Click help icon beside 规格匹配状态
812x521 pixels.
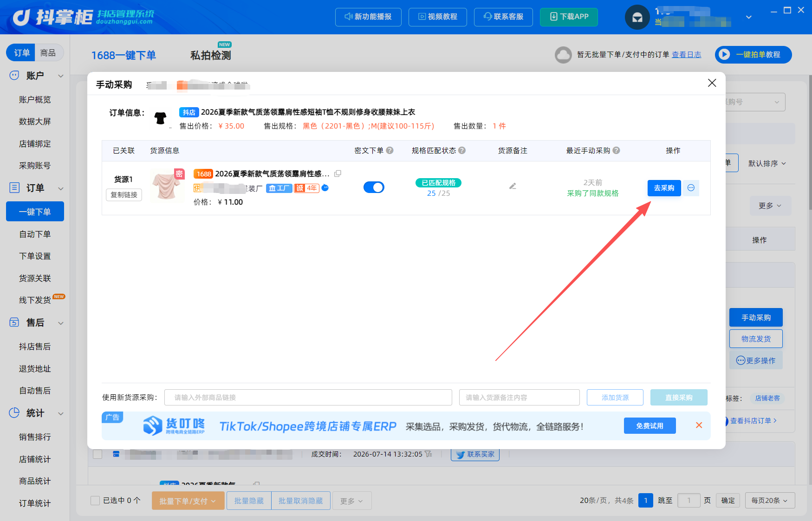462,150
